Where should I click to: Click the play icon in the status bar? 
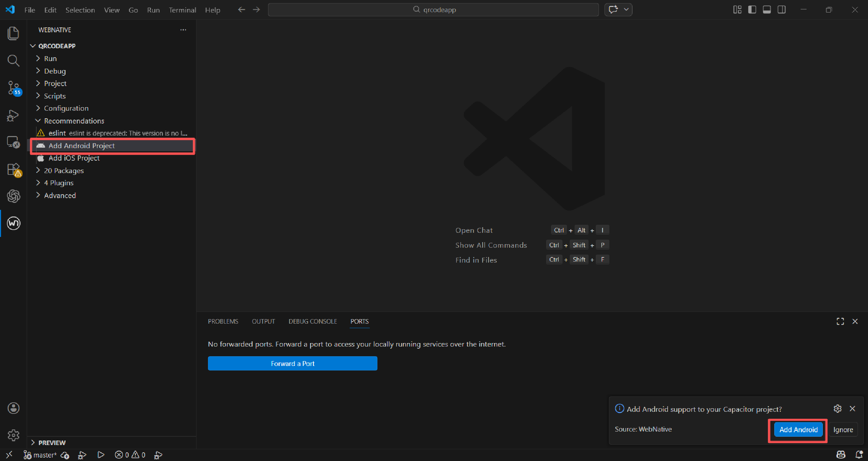(101, 455)
